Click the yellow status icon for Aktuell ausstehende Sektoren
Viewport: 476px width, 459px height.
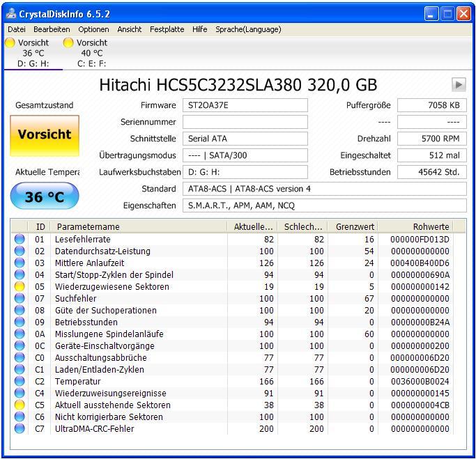click(x=20, y=405)
